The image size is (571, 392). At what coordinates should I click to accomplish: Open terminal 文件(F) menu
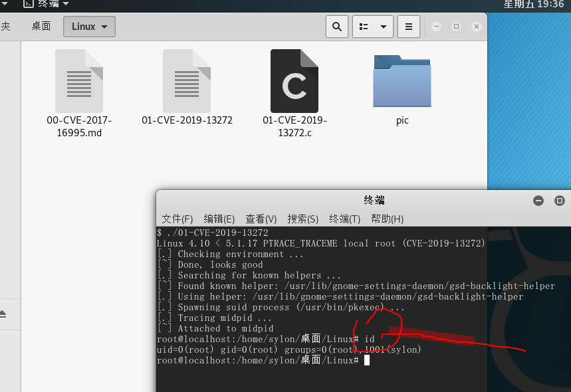(x=177, y=219)
